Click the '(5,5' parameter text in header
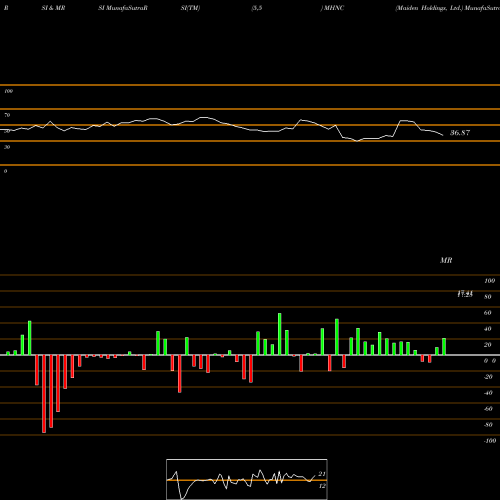 click(x=257, y=8)
